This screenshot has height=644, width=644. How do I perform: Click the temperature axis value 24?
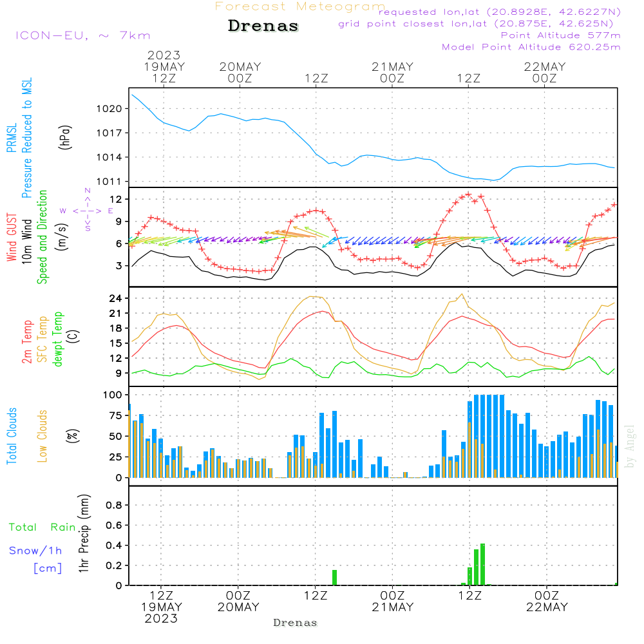click(115, 299)
